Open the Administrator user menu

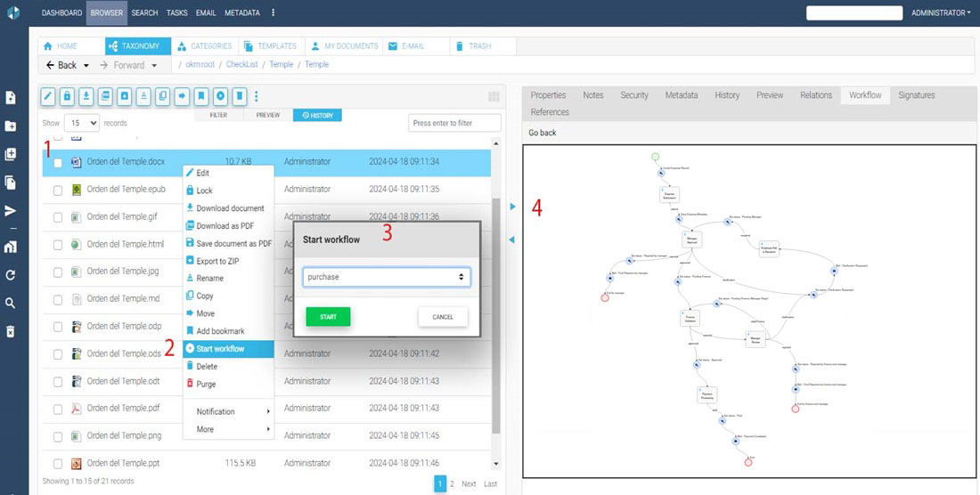941,12
